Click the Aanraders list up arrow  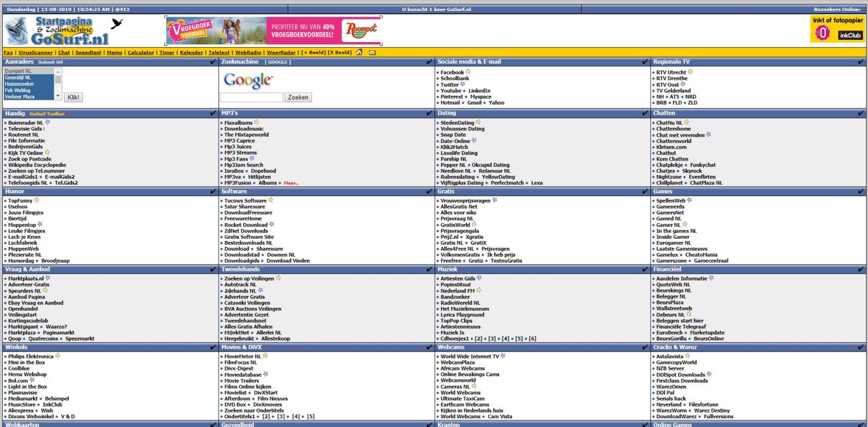[x=59, y=71]
